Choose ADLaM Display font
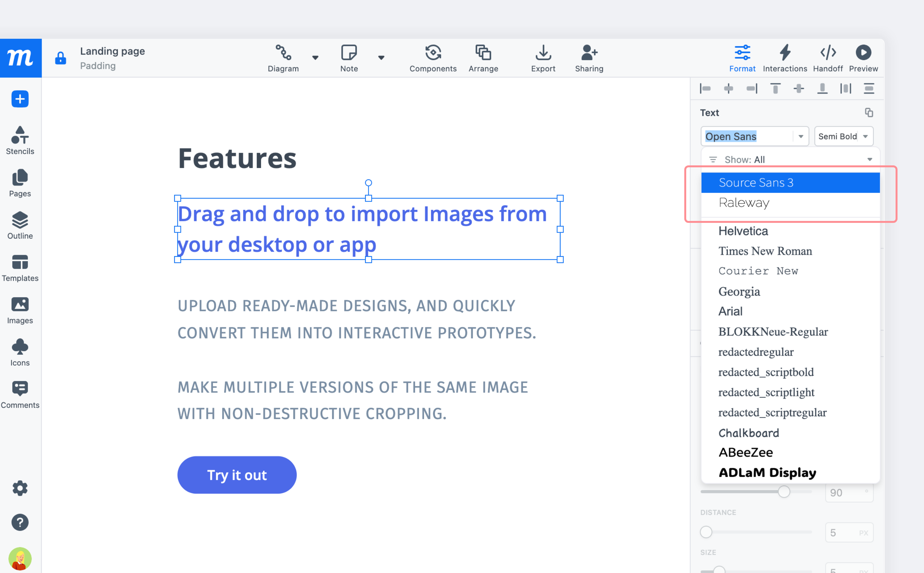 (x=791, y=473)
